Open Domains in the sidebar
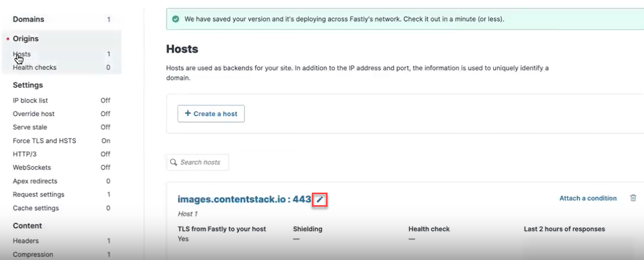 tap(29, 19)
